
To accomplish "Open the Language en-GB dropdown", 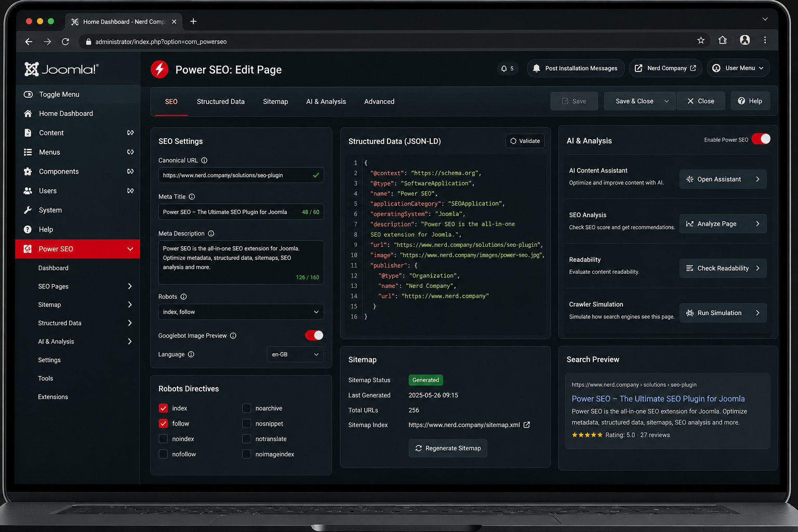I will pos(295,354).
